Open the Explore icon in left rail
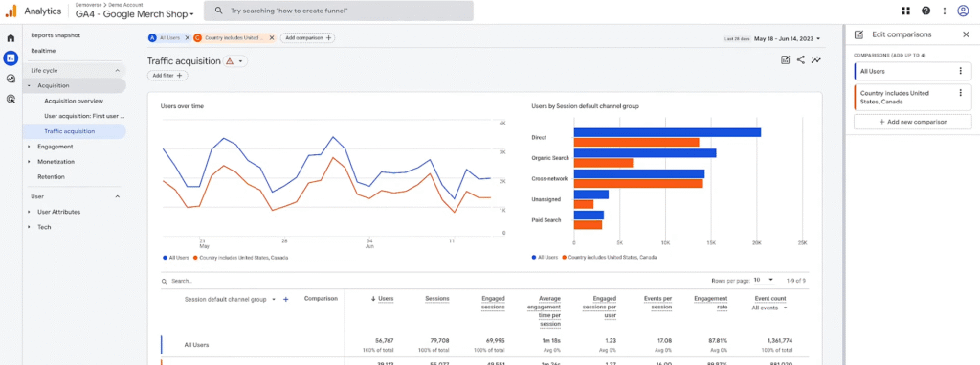The width and height of the screenshot is (980, 365). click(x=11, y=79)
